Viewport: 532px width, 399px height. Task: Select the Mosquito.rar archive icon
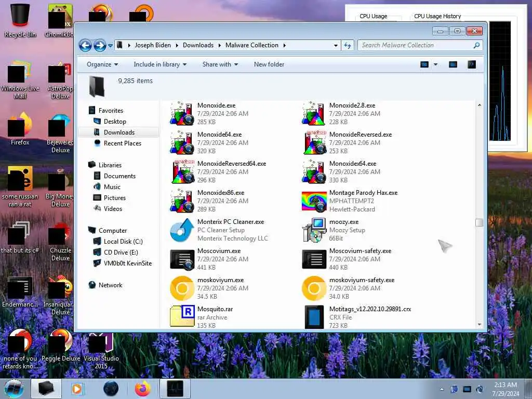click(182, 316)
